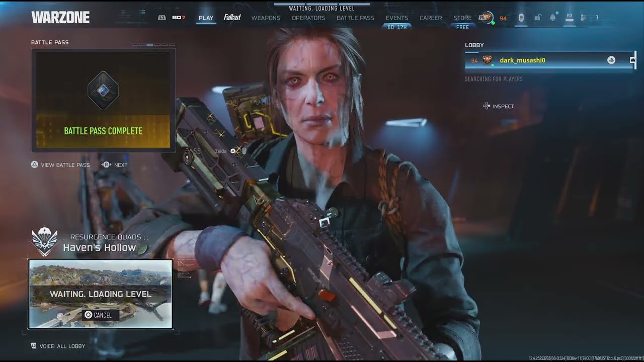The width and height of the screenshot is (644, 362).
Task: Open the Fallout event tab
Action: click(x=232, y=18)
